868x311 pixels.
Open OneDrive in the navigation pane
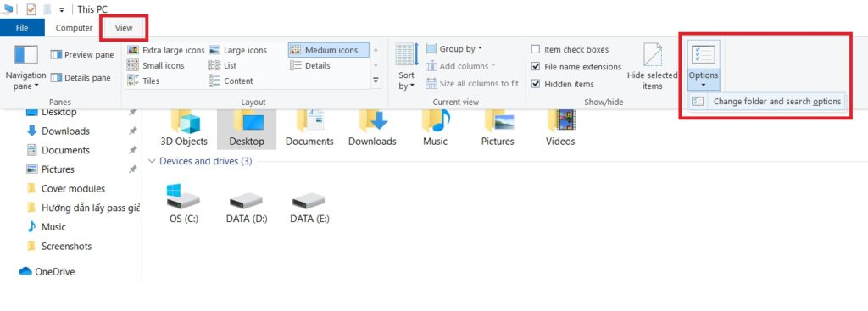point(47,272)
